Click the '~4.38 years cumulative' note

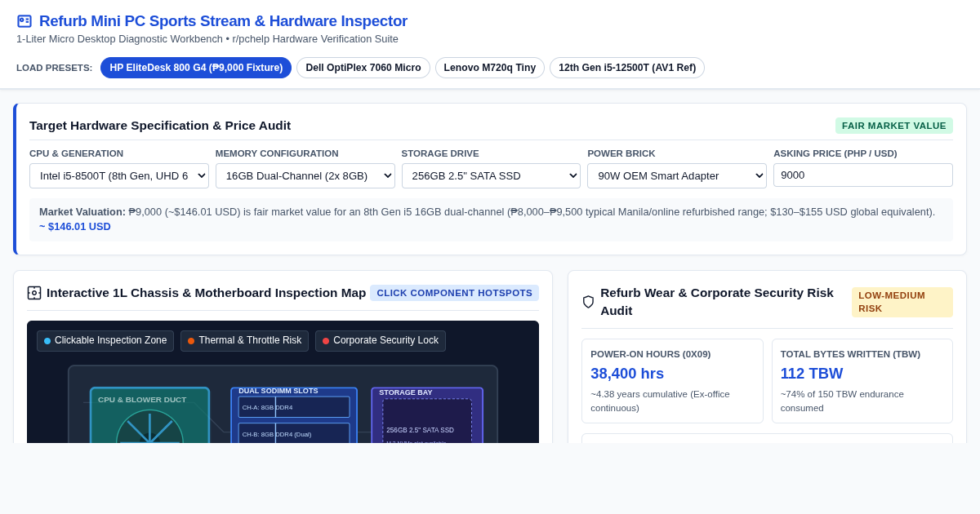pos(660,401)
